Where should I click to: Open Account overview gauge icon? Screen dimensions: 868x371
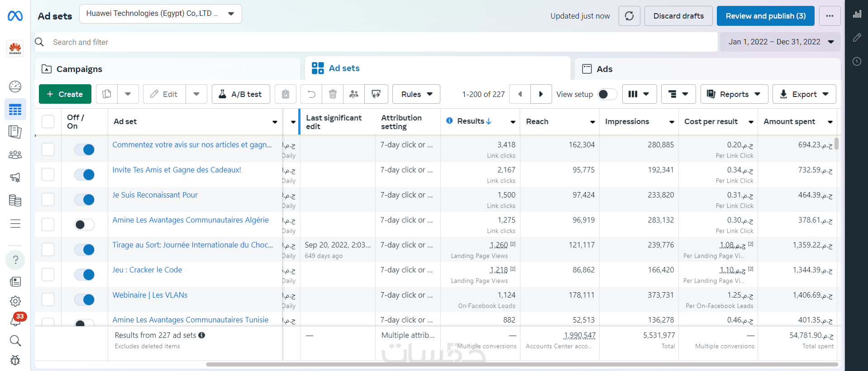click(x=15, y=87)
